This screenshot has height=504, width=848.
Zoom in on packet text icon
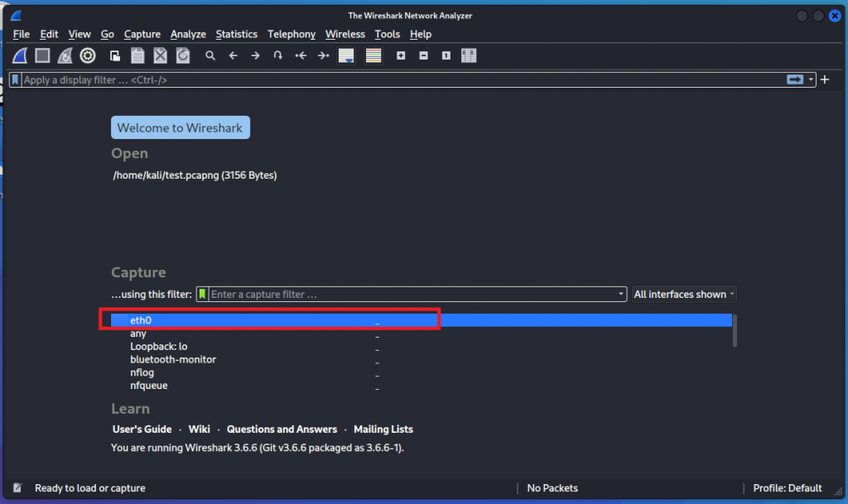[x=401, y=55]
